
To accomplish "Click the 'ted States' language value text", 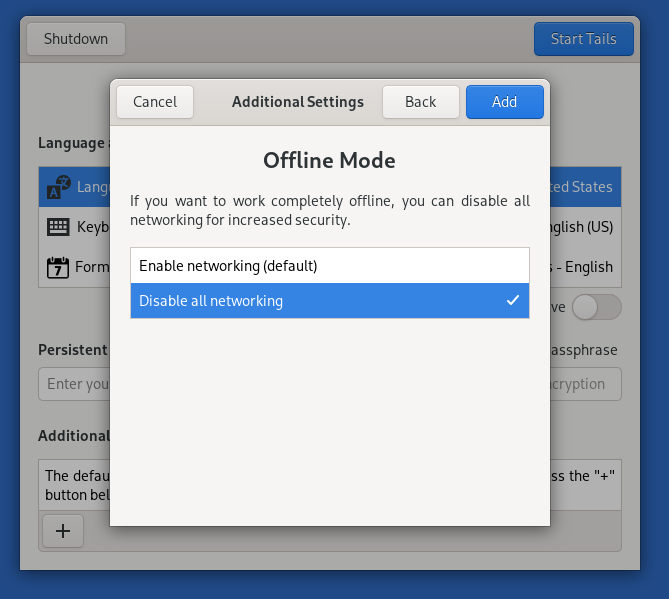I will pyautogui.click(x=581, y=187).
